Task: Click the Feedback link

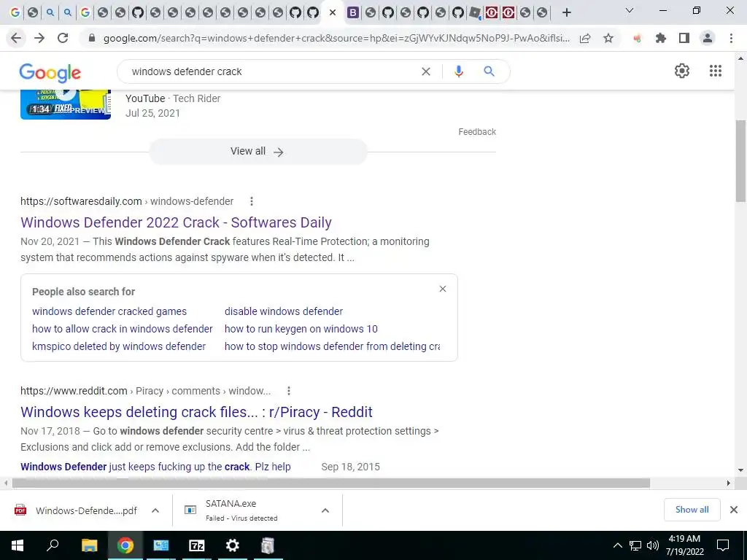Action: click(x=477, y=132)
